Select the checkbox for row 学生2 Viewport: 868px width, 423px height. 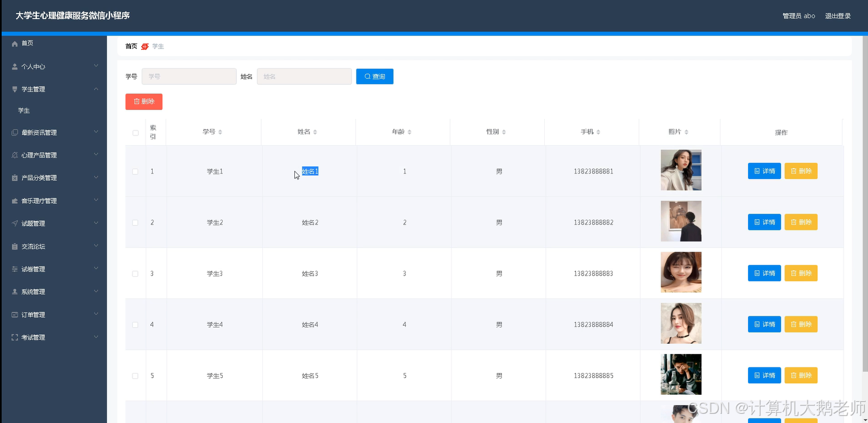[135, 222]
